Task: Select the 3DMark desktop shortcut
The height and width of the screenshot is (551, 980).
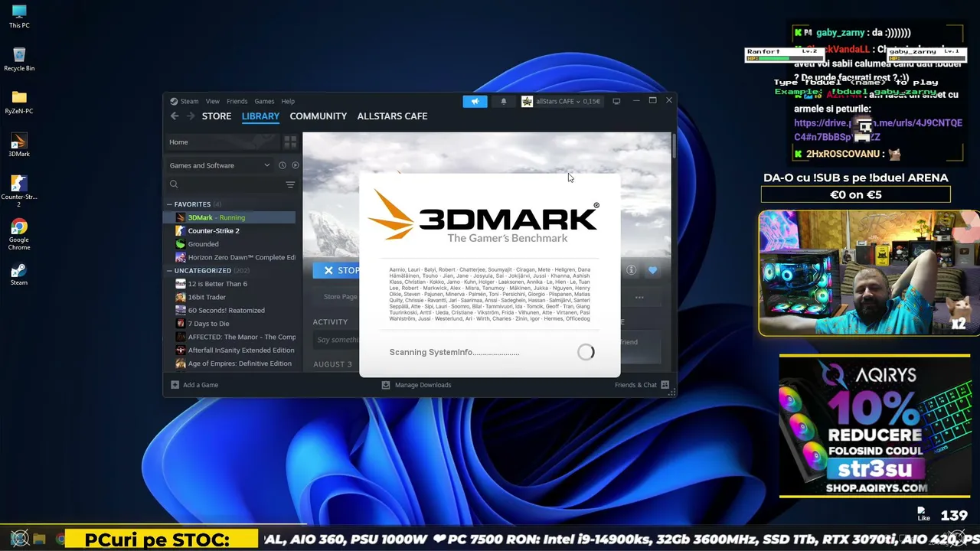Action: [19, 145]
